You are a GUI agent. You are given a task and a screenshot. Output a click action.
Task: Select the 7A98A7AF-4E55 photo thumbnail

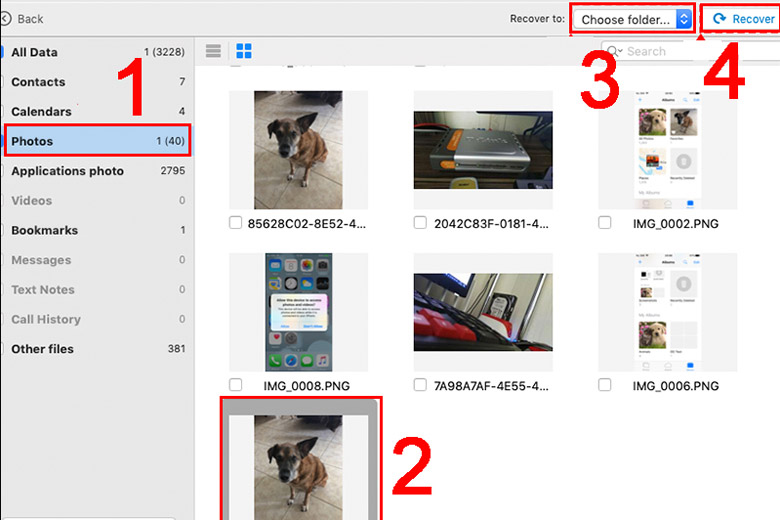(483, 312)
